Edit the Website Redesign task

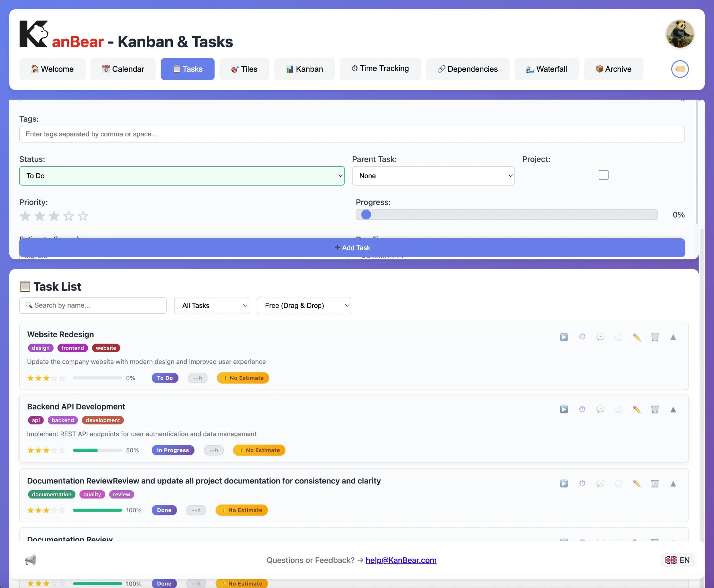tap(637, 337)
